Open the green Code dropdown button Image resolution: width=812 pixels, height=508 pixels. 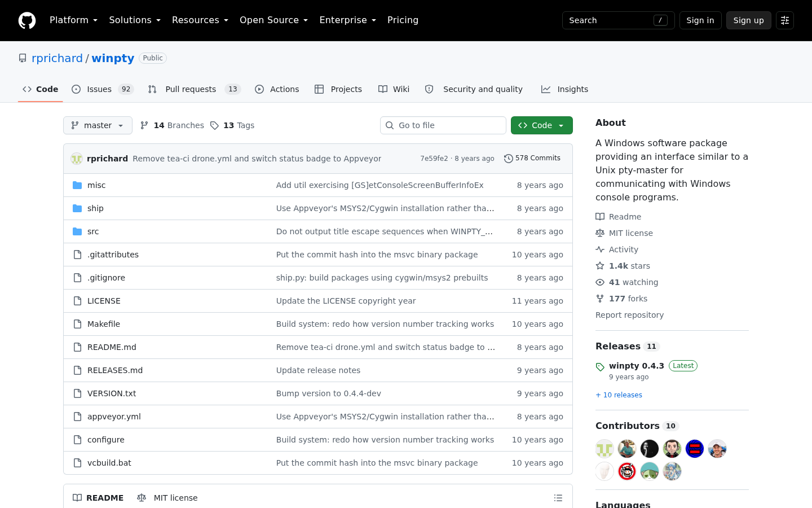coord(542,125)
